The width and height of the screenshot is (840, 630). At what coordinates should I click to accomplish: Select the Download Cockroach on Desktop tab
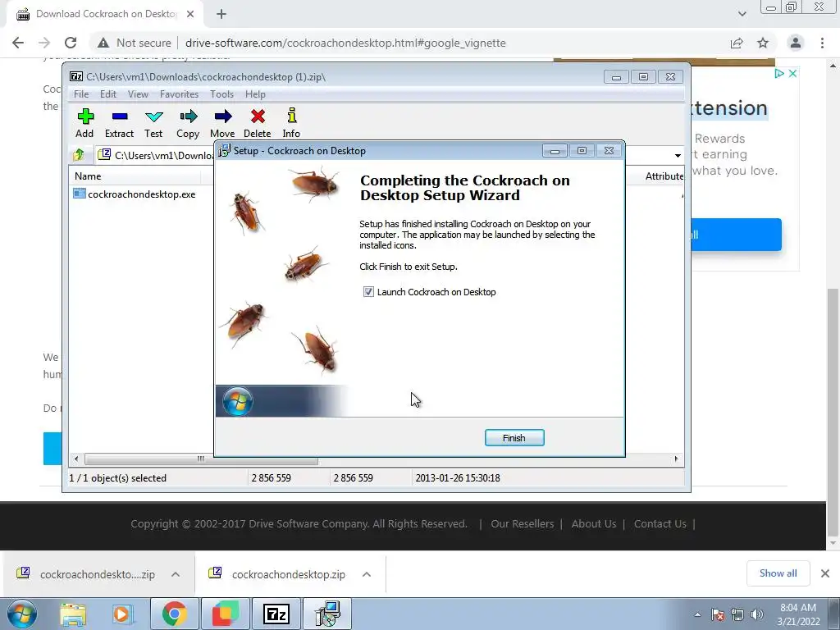pos(104,14)
